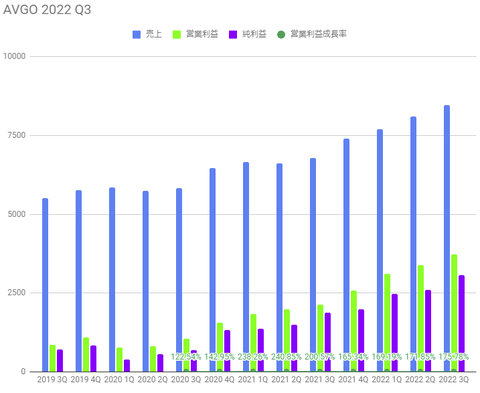Viewport: 480px width, 393px height.
Task: Click the purple net income bar for 2022 1Q
Action: (394, 333)
